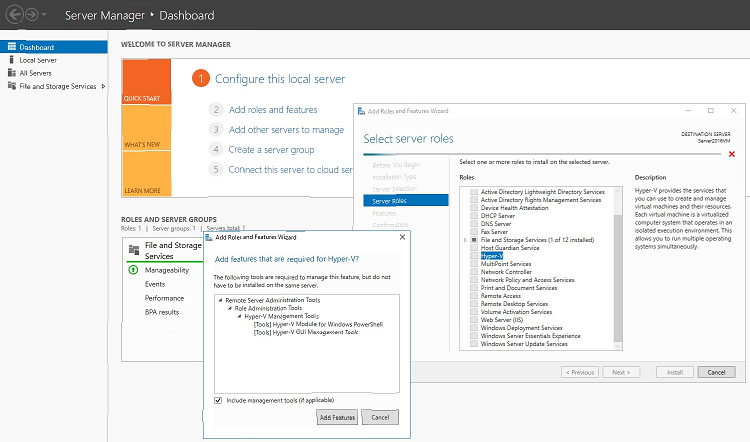Viewport: 750px width, 442px height.
Task: Cancel the Hyper-V required features dialog
Action: coord(380,417)
